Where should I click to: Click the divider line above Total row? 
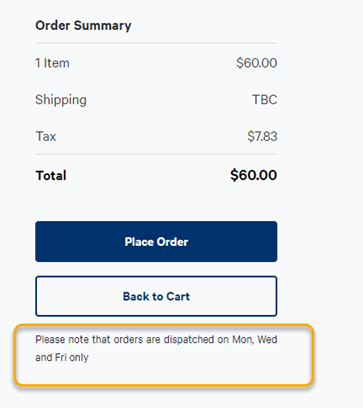tap(156, 154)
